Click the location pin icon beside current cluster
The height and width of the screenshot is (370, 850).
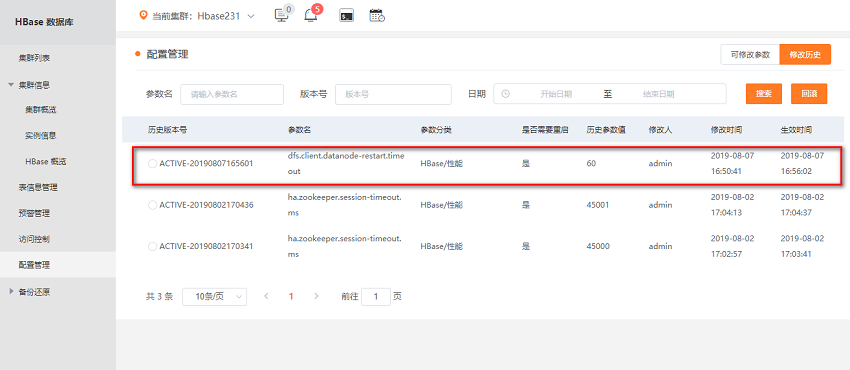[143, 16]
